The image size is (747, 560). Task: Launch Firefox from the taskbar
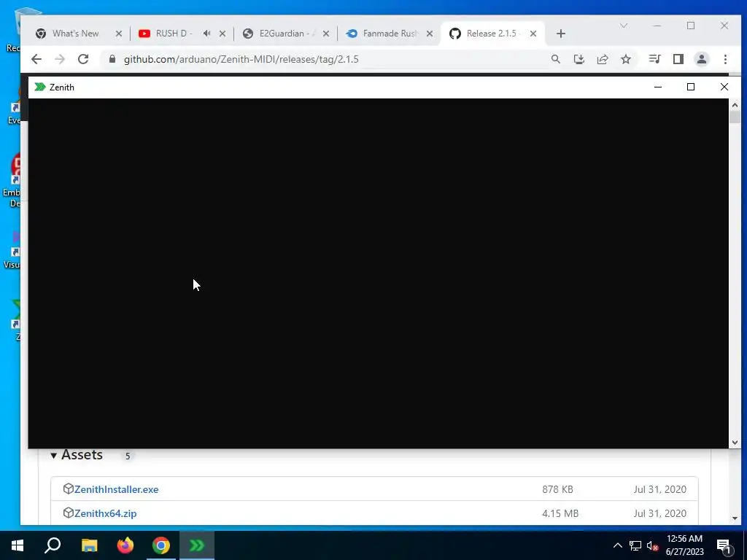coord(125,545)
